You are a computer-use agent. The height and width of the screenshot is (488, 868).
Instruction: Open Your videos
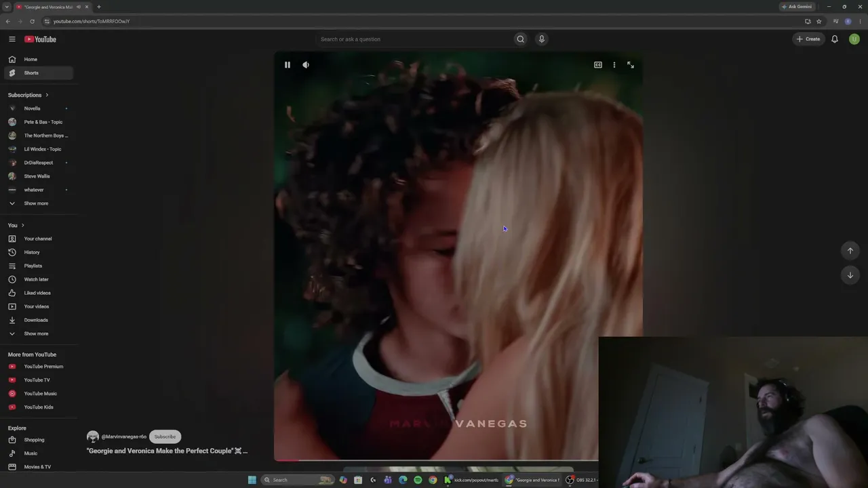point(38,306)
